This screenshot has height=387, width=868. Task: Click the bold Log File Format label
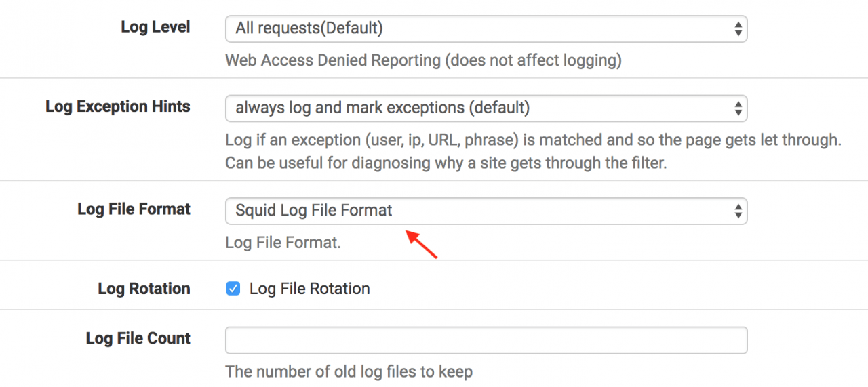click(x=134, y=209)
